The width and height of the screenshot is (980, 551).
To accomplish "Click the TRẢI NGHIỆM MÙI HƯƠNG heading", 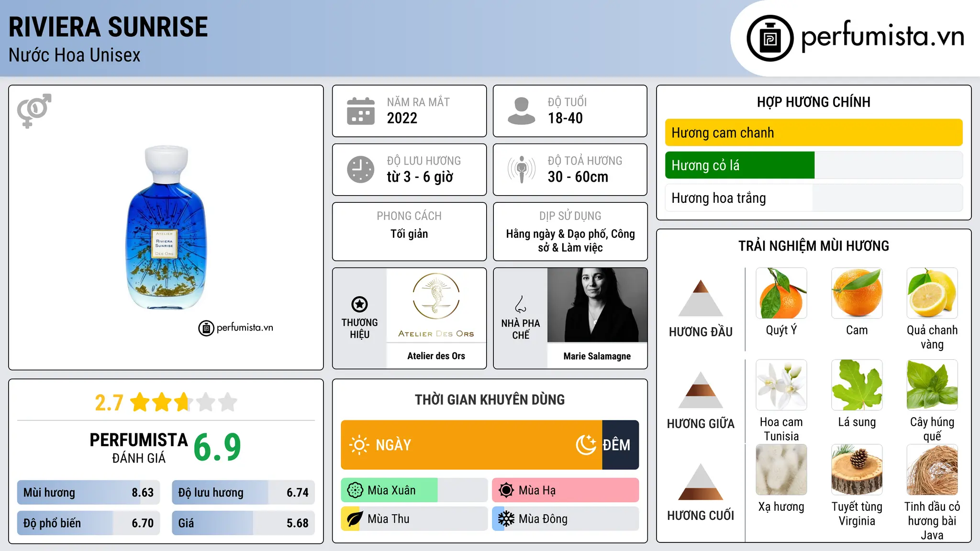I will 813,246.
